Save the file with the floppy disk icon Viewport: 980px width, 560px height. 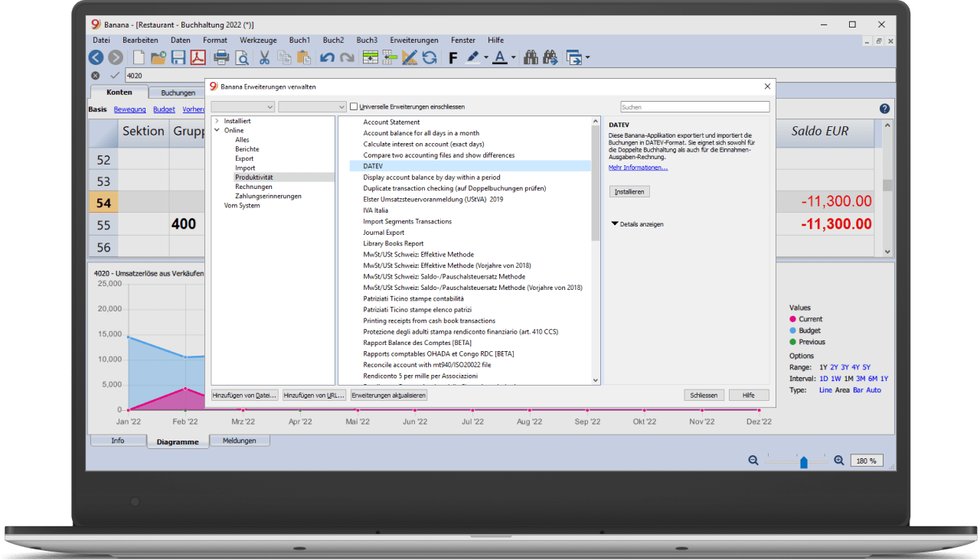(178, 57)
